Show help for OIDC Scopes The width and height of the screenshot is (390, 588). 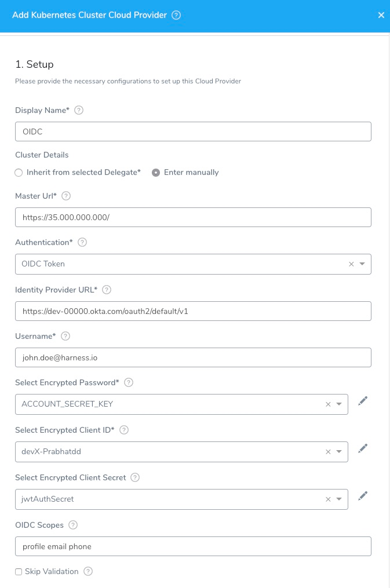73,525
